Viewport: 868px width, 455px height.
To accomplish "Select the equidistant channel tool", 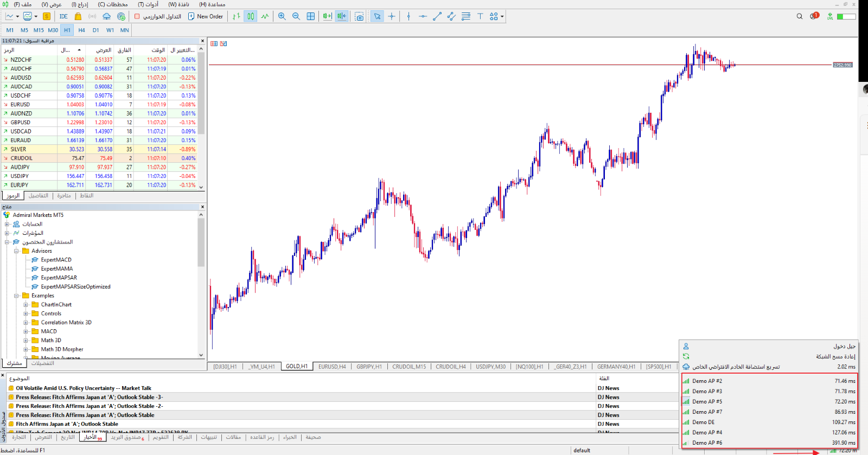I will point(451,16).
